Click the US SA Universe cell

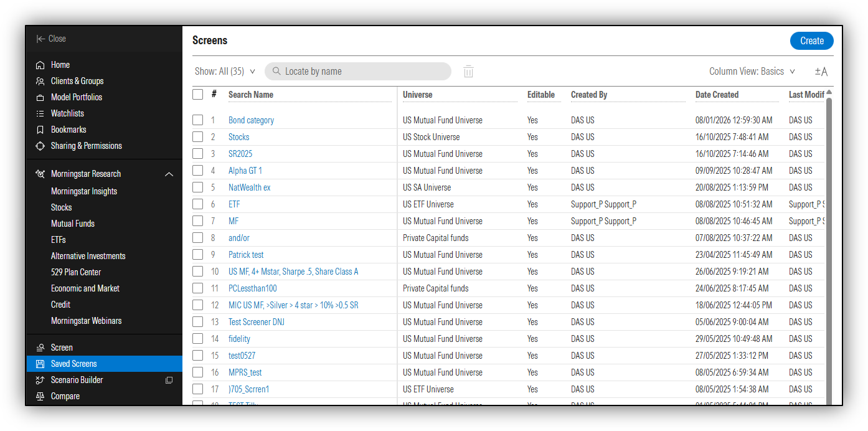pos(427,187)
